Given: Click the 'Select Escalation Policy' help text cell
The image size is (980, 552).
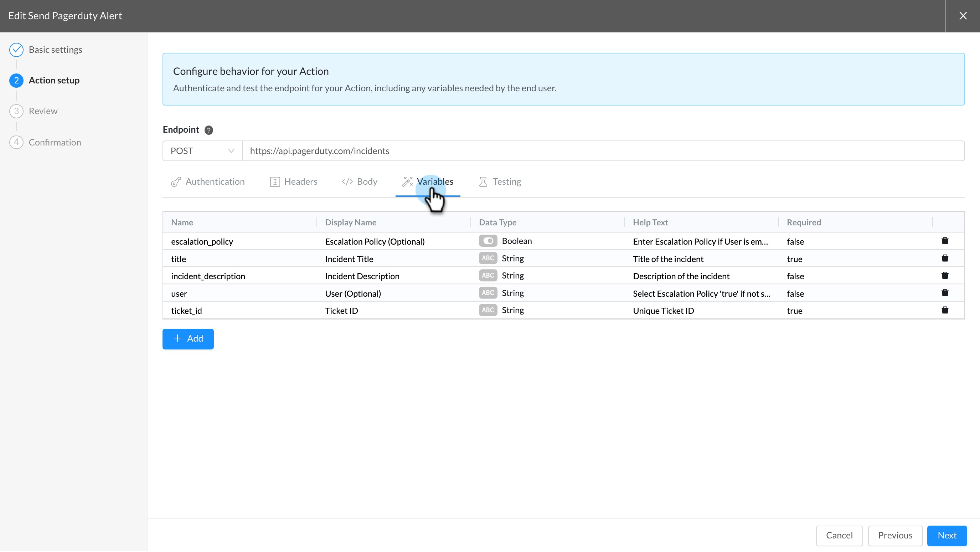Looking at the screenshot, I should coord(702,294).
